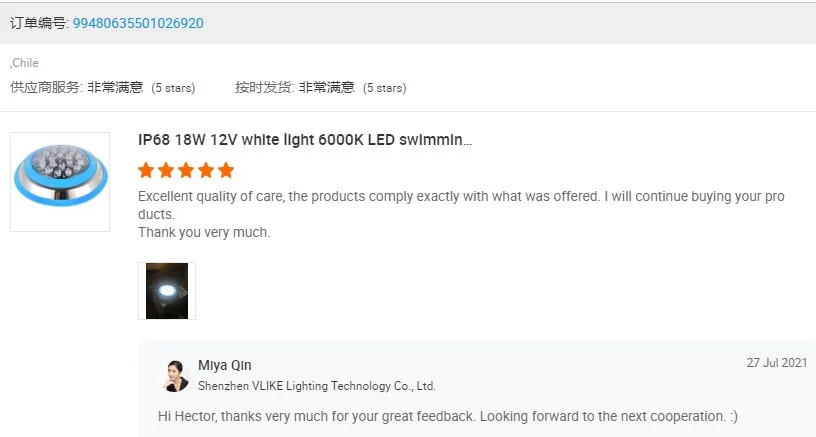Click the fifth orange rating star
This screenshot has height=437, width=816.
(226, 170)
